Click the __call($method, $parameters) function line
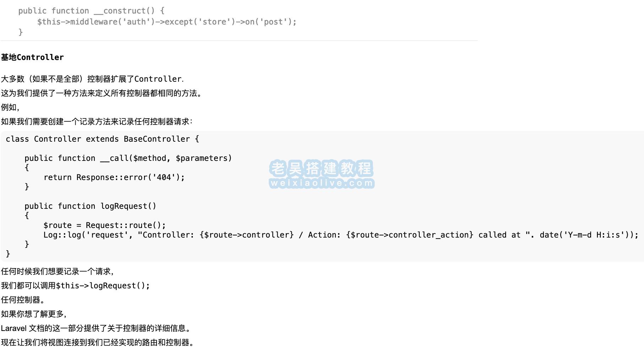The width and height of the screenshot is (644, 348). pos(128,158)
